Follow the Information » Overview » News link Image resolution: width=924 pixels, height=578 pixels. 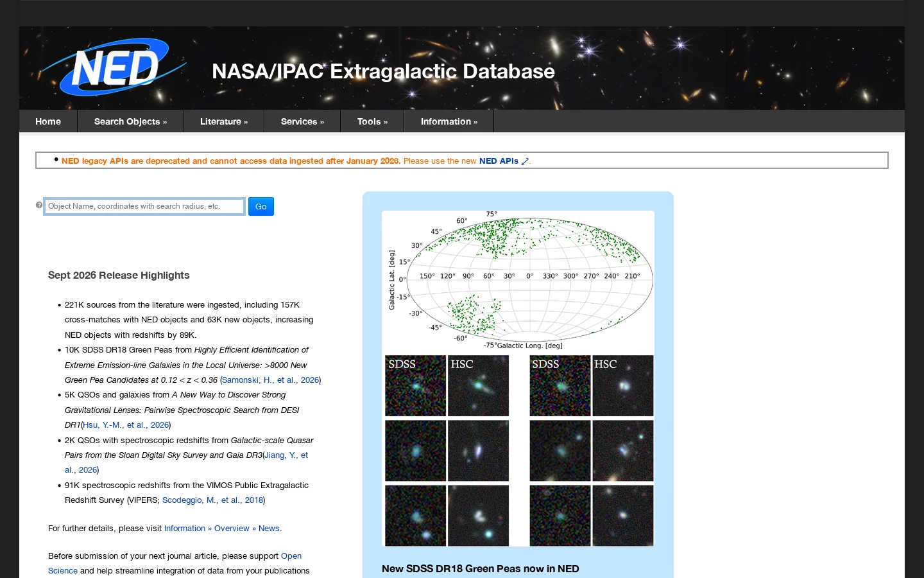pyautogui.click(x=222, y=529)
